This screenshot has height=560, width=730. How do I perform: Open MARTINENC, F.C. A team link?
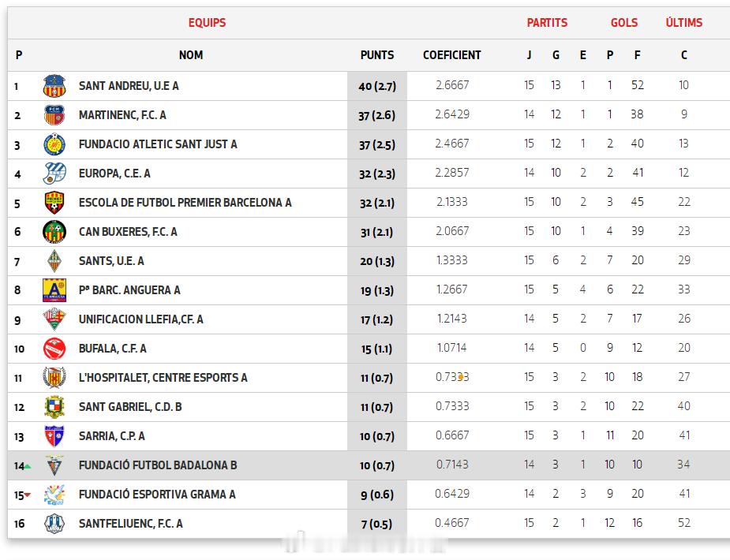122,115
